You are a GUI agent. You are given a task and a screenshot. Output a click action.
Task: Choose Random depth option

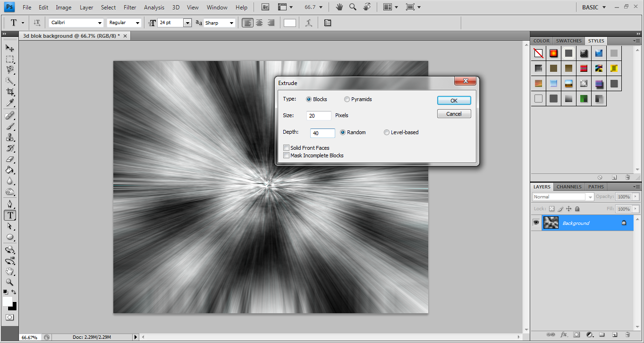[x=343, y=132]
